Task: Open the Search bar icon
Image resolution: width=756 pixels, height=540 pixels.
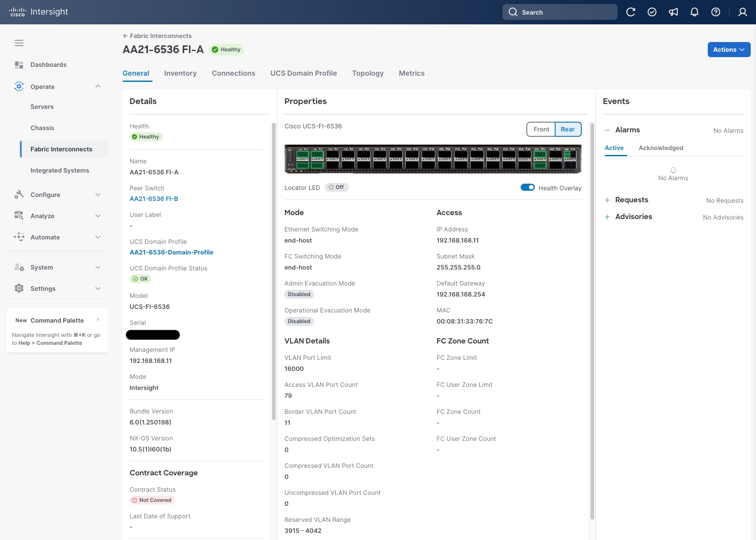Action: tap(514, 12)
